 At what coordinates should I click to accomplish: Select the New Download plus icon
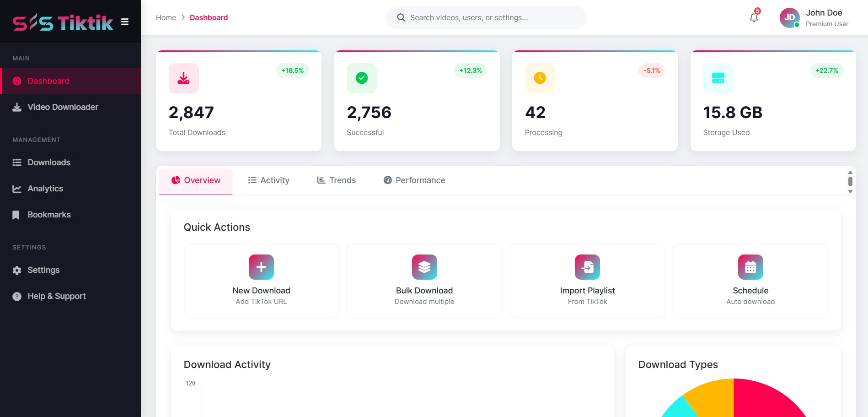(261, 267)
